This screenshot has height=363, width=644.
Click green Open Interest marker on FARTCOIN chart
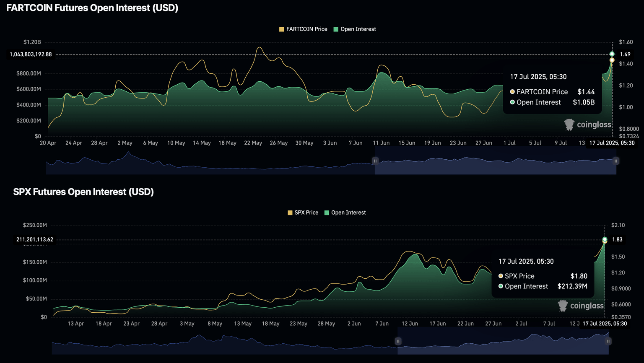(x=612, y=54)
